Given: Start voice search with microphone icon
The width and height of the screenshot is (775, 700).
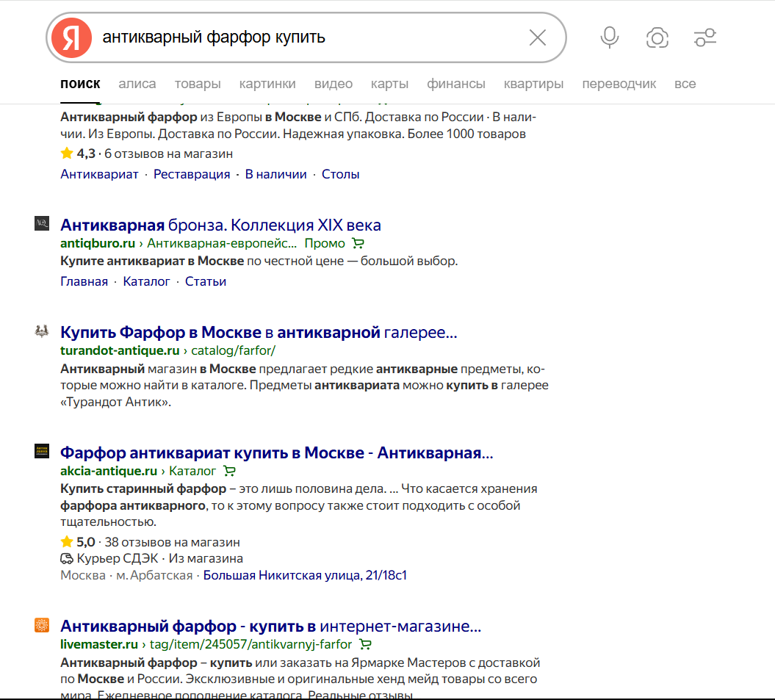Looking at the screenshot, I should pyautogui.click(x=609, y=37).
